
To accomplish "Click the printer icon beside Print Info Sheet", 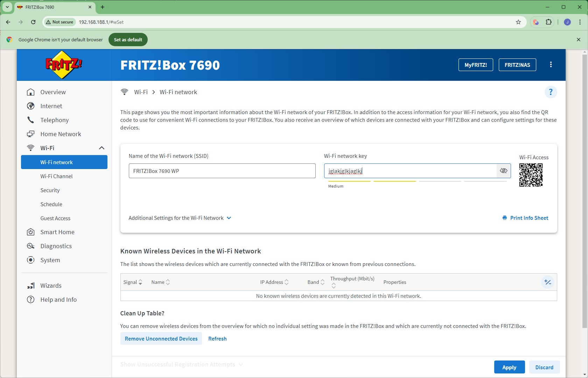I will (x=505, y=218).
